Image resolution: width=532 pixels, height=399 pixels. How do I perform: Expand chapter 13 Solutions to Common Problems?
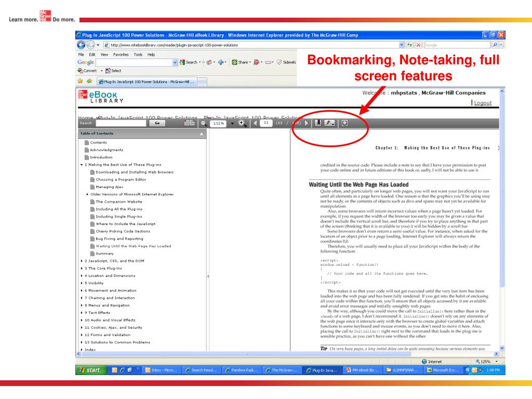coord(82,342)
